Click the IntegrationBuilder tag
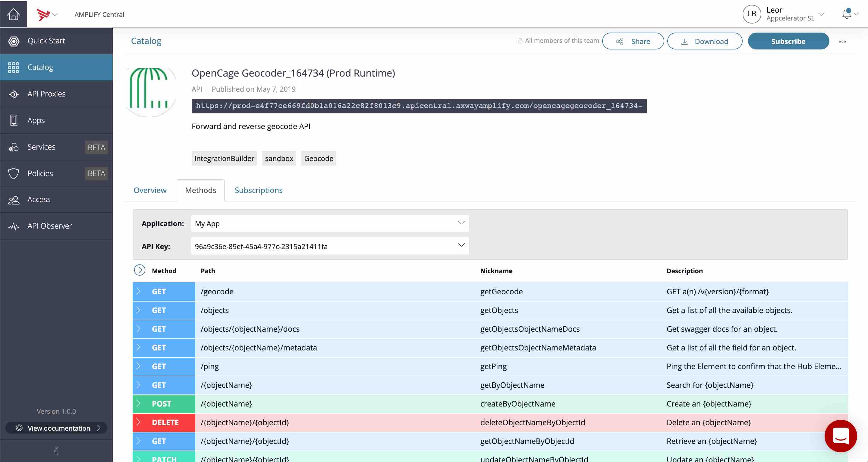 (224, 158)
